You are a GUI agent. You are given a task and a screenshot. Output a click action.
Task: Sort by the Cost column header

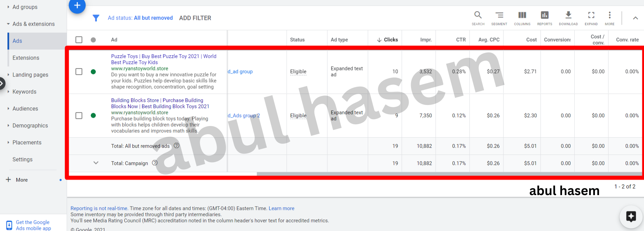pos(531,40)
